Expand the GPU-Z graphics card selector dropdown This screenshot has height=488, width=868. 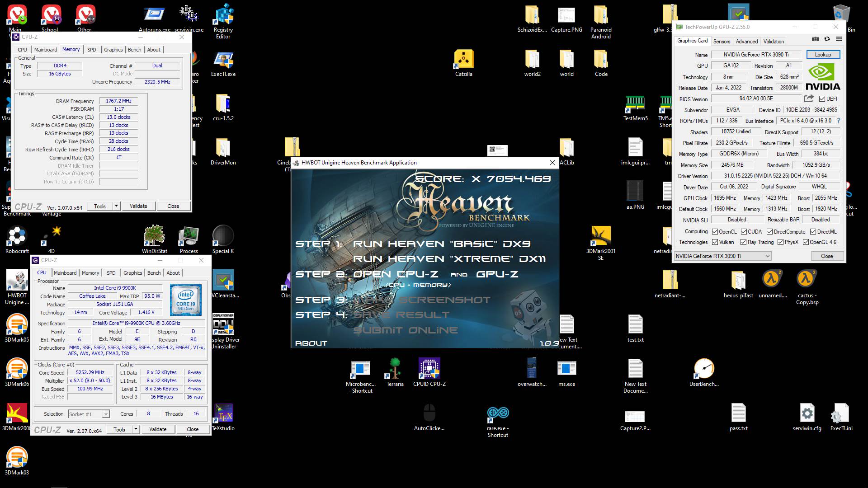click(x=722, y=256)
